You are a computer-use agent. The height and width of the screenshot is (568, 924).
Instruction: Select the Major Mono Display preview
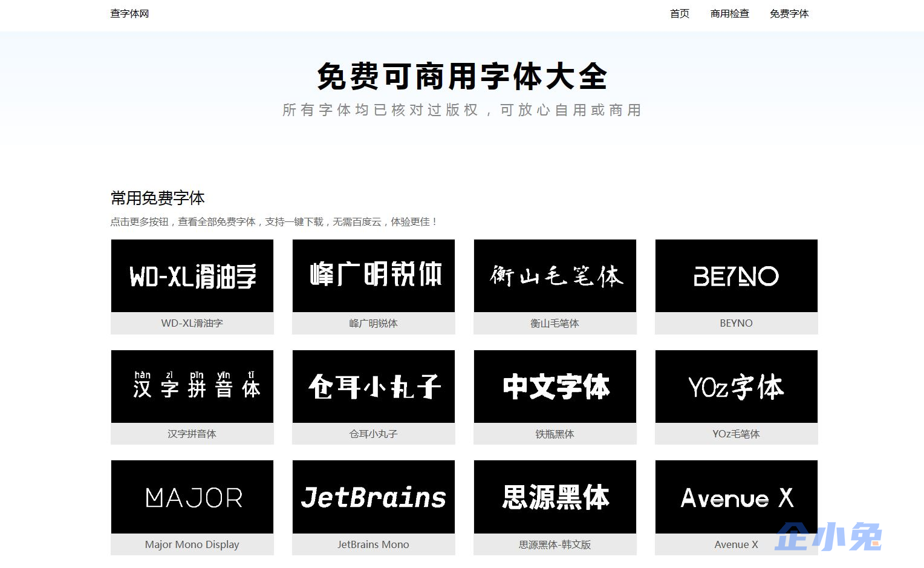192,497
